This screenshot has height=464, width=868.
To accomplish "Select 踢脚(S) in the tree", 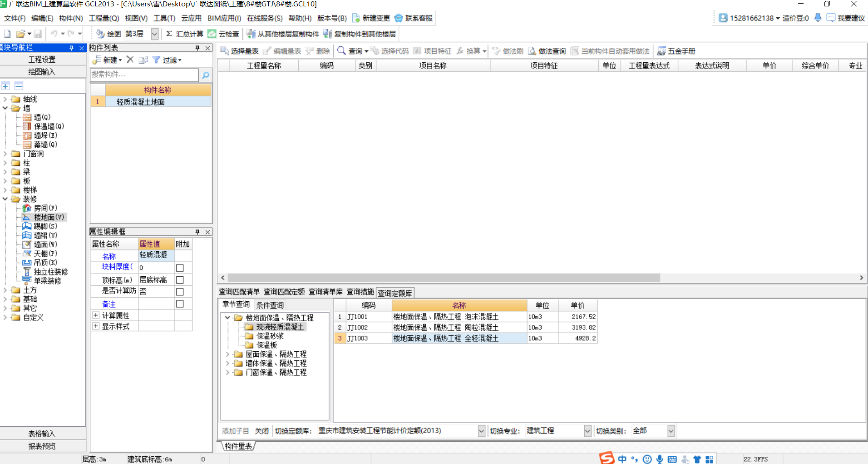I will point(40,226).
